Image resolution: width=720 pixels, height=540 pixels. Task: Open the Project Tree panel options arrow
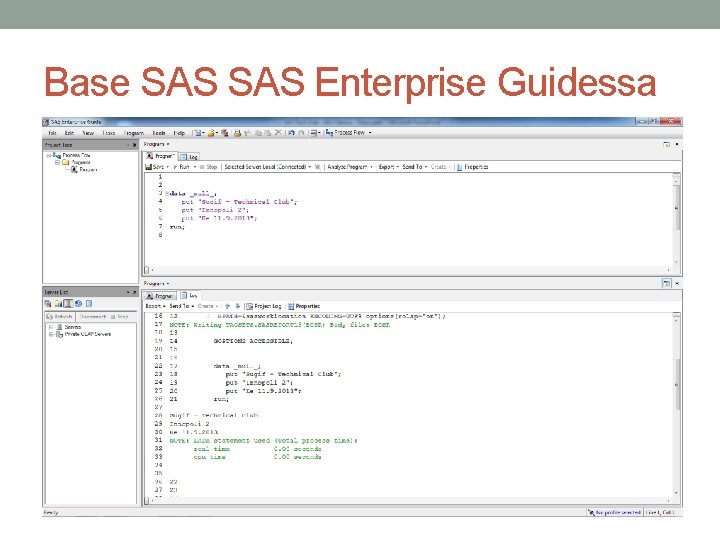click(128, 145)
